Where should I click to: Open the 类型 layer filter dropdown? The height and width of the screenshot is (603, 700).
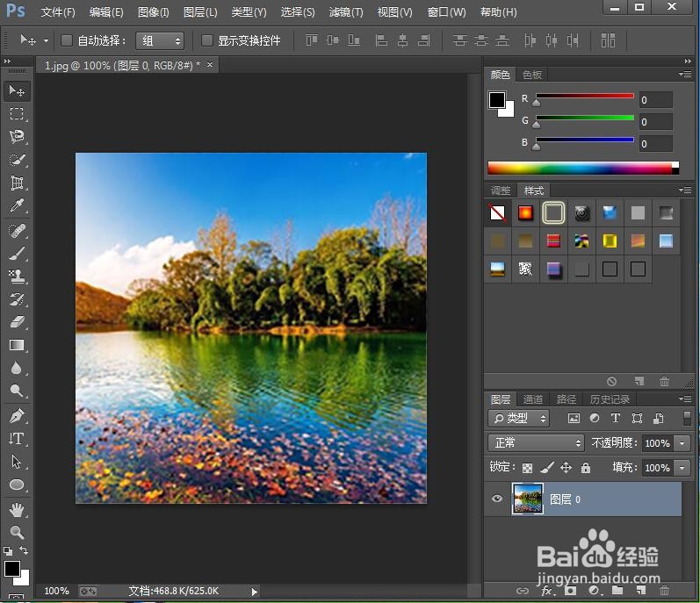(519, 419)
